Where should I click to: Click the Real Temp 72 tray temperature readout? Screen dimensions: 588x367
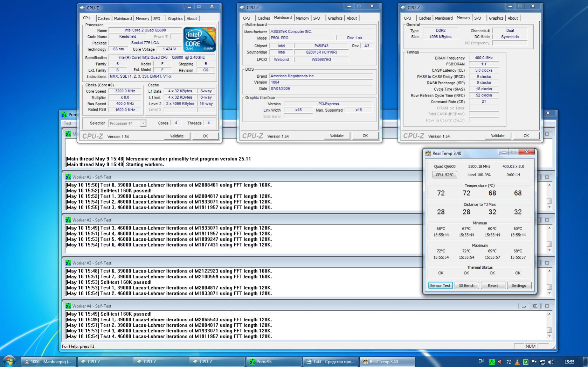click(x=509, y=362)
